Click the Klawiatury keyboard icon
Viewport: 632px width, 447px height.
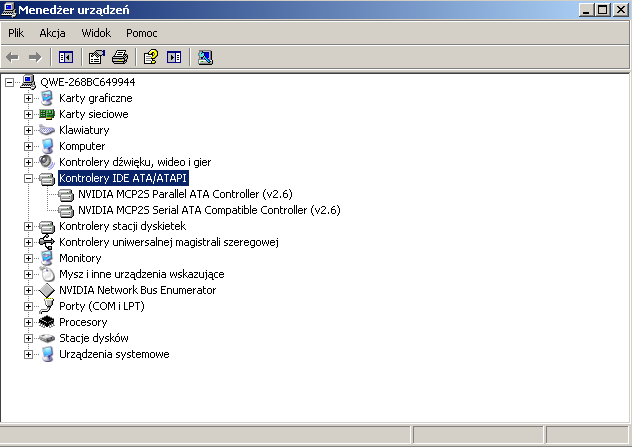tap(47, 130)
